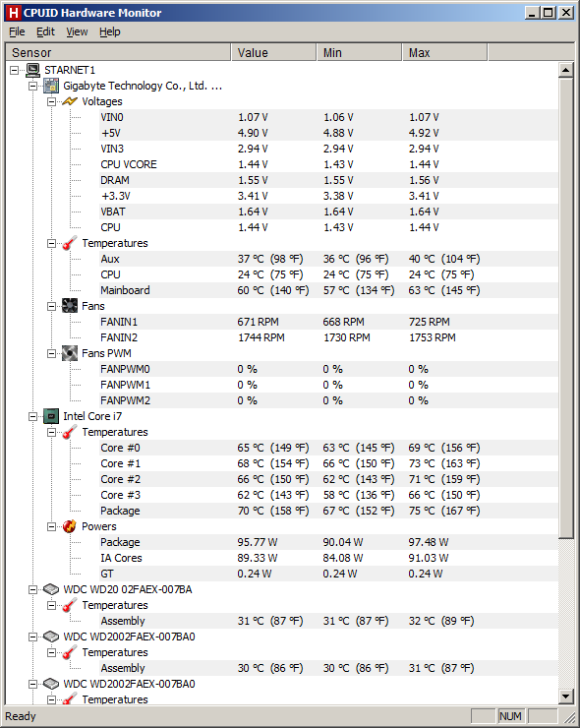Click the 75 °C (167 °F) max value
This screenshot has height=728, width=580.
(444, 511)
